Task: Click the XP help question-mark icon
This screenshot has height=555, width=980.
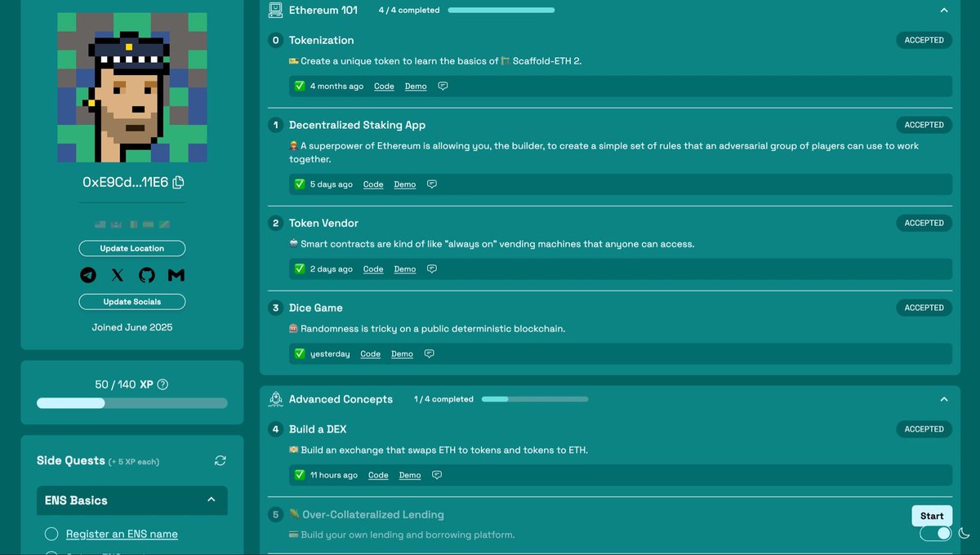Action: (x=163, y=384)
